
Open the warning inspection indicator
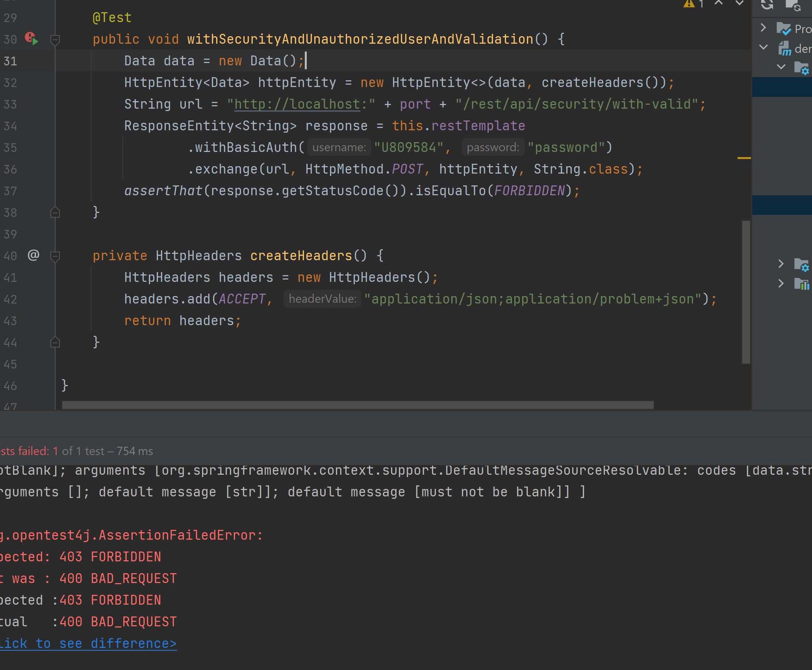click(693, 4)
